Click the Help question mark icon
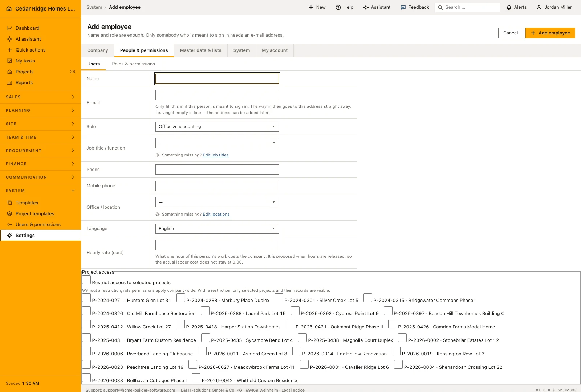The height and width of the screenshot is (392, 581). tap(338, 7)
